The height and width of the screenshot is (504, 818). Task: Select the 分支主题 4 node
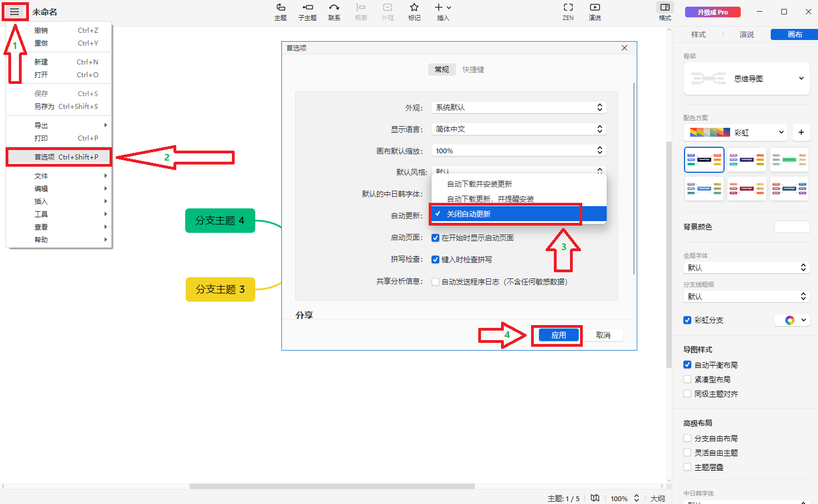pos(220,221)
